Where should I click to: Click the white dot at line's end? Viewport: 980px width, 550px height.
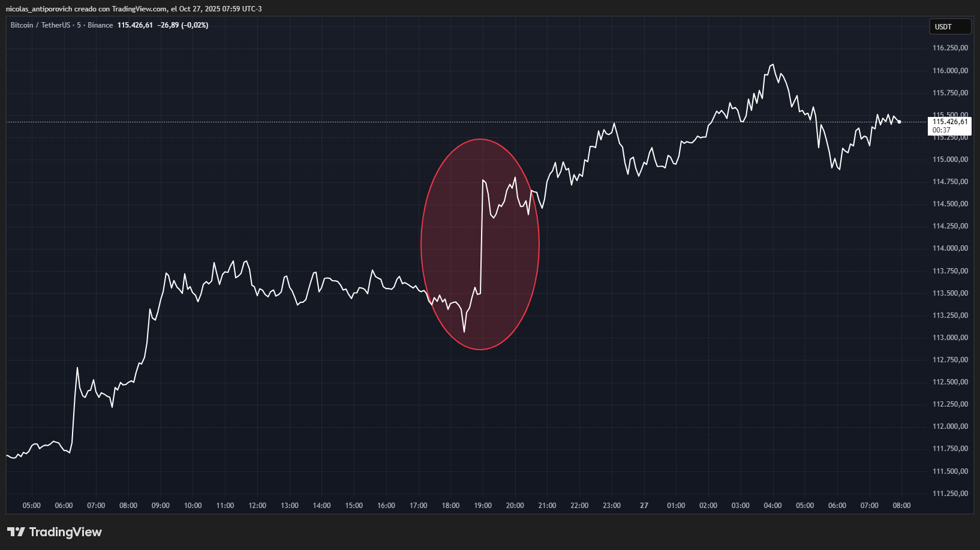pos(899,122)
